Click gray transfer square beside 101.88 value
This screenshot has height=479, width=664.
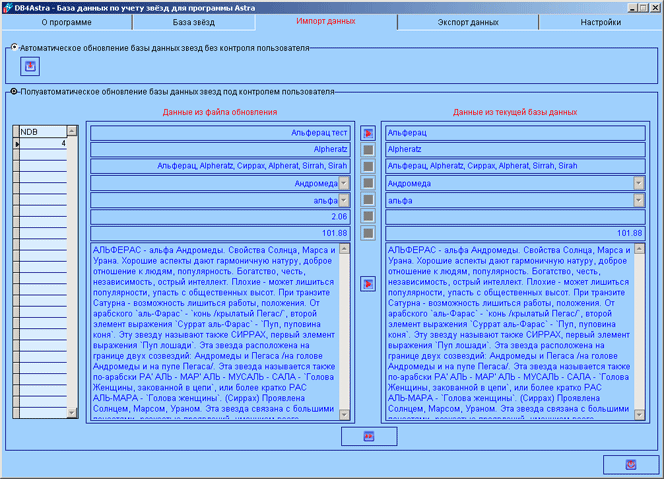tap(368, 234)
